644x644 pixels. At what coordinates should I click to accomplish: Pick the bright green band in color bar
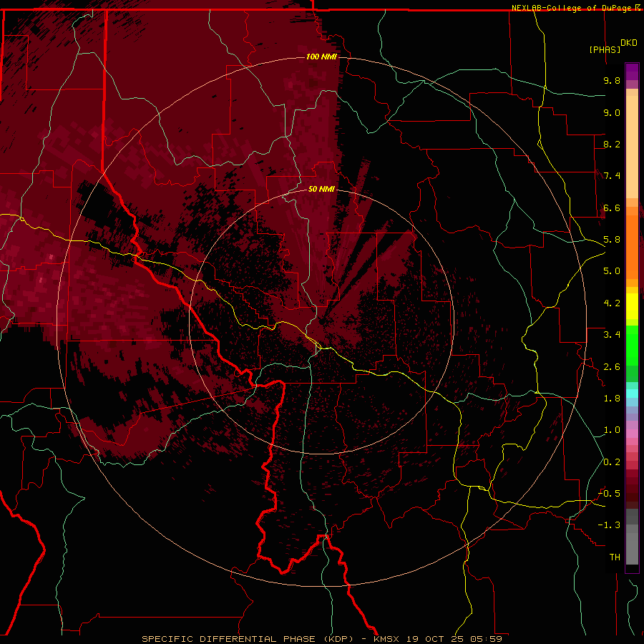pos(632,346)
